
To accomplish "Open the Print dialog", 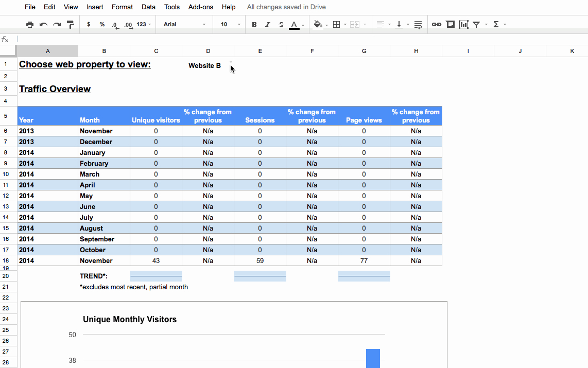I will pos(30,24).
